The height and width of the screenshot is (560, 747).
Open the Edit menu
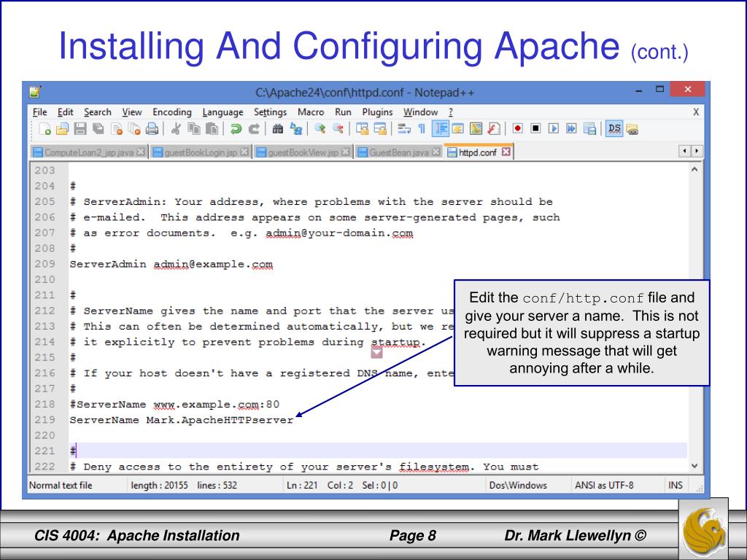pos(65,112)
